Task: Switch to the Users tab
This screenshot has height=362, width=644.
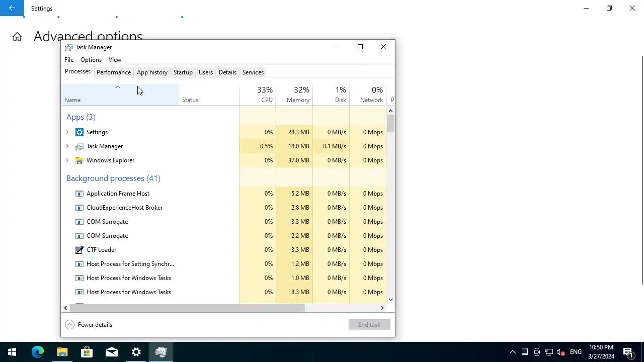Action: [x=206, y=72]
